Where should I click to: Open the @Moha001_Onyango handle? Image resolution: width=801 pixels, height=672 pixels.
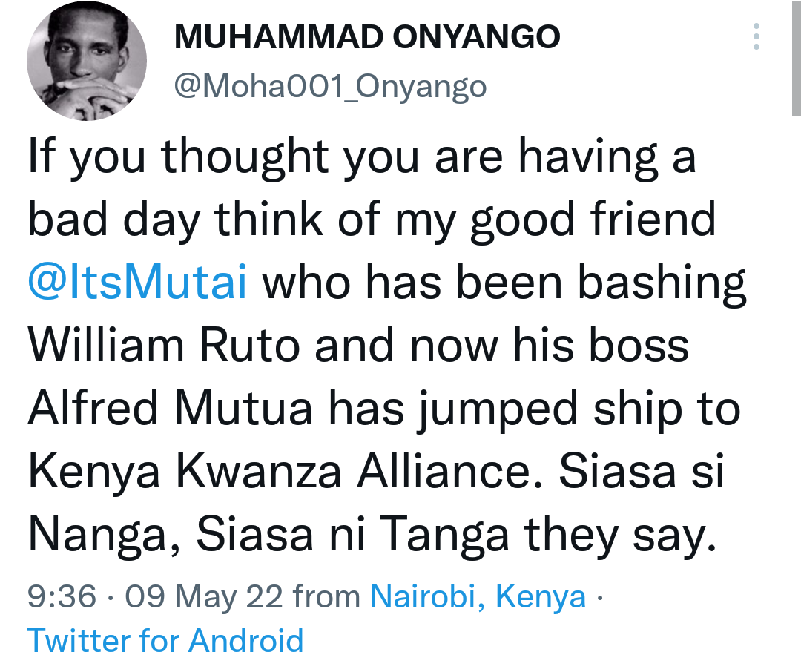[330, 87]
